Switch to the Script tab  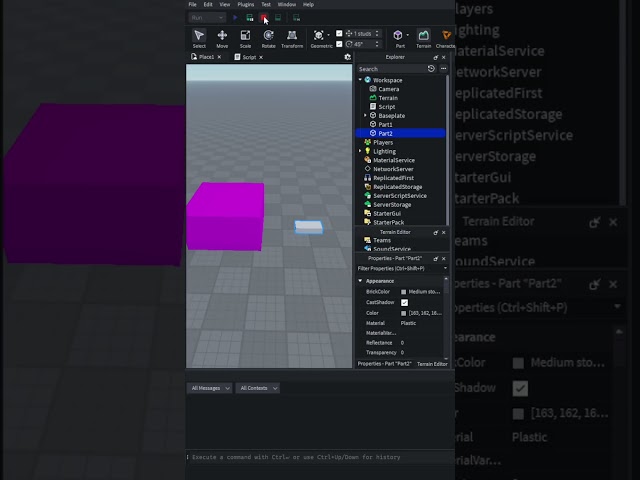(249, 57)
